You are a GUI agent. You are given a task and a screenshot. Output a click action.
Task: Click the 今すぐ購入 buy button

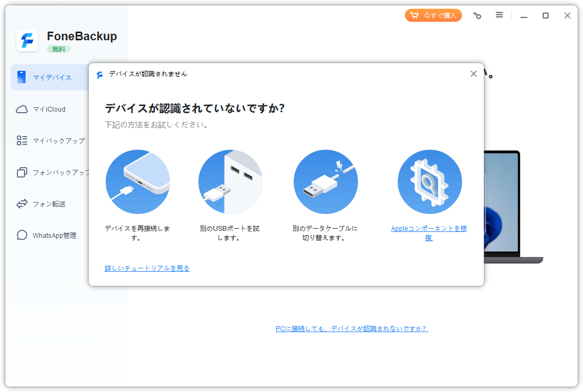click(x=433, y=16)
